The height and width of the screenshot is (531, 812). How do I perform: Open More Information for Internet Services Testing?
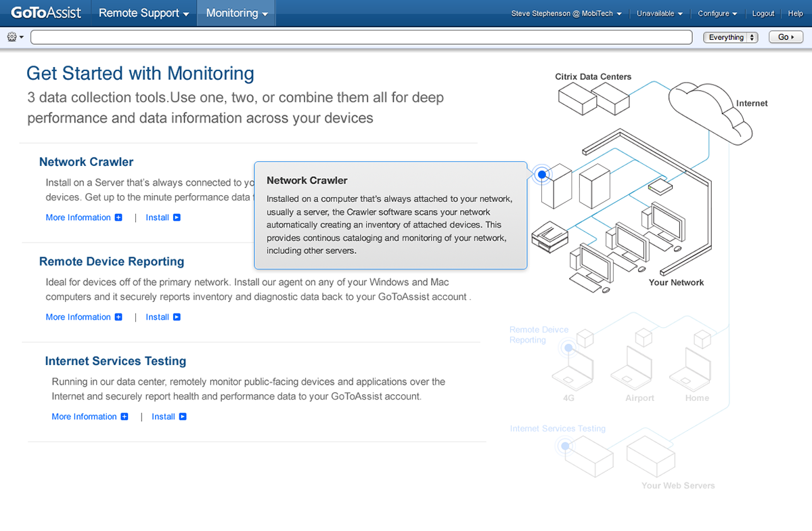84,417
